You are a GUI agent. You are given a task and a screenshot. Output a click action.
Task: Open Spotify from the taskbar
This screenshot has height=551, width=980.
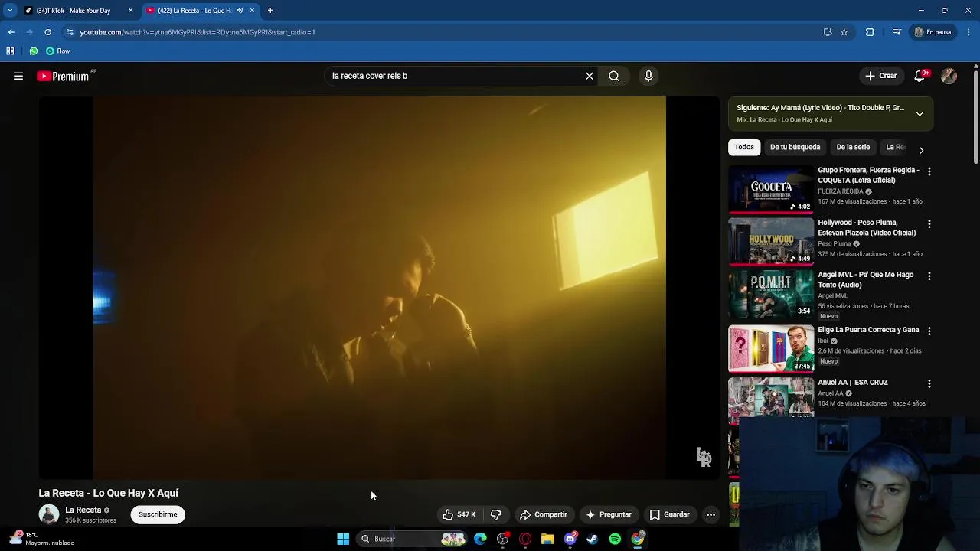(615, 539)
